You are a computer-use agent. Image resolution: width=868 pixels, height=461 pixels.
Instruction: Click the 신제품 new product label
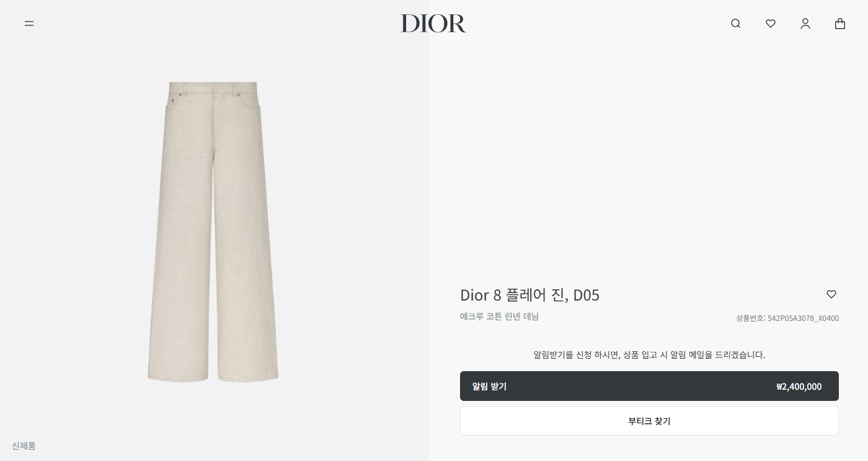(x=24, y=446)
